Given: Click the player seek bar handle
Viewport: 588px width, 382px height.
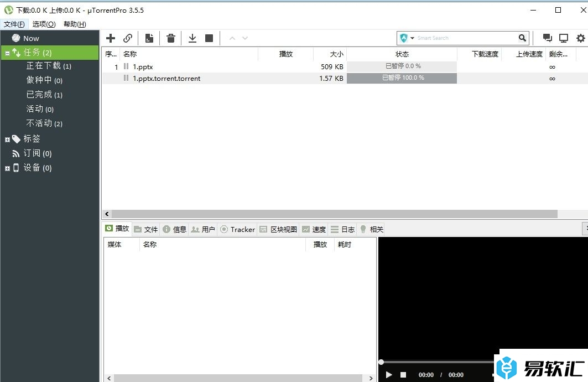Looking at the screenshot, I should (x=381, y=362).
